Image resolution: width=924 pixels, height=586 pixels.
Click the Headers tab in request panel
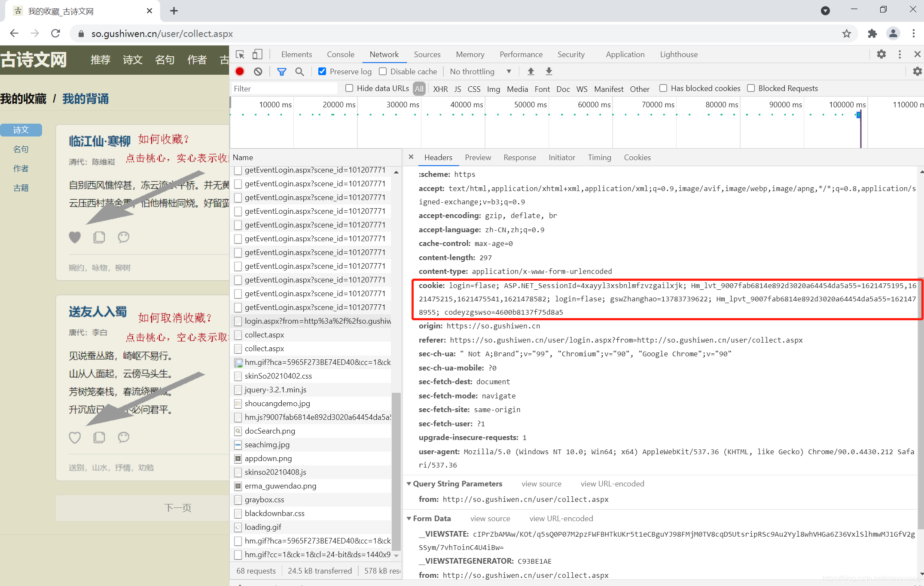click(x=438, y=158)
